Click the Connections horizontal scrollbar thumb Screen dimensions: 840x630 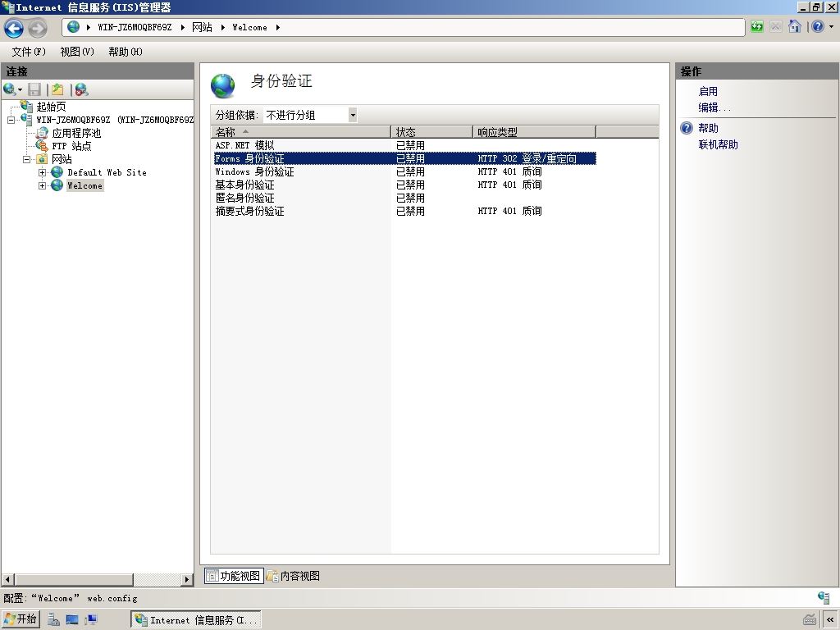pyautogui.click(x=74, y=580)
